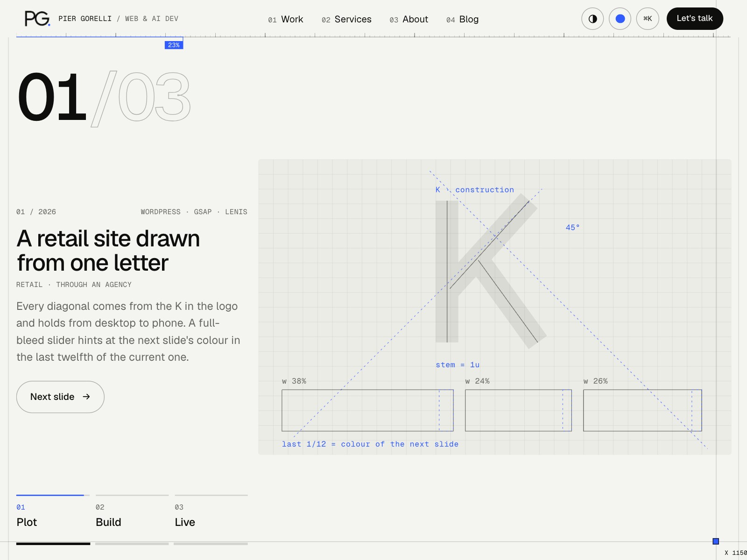Click the 23% scroll progress marker

pos(174,45)
